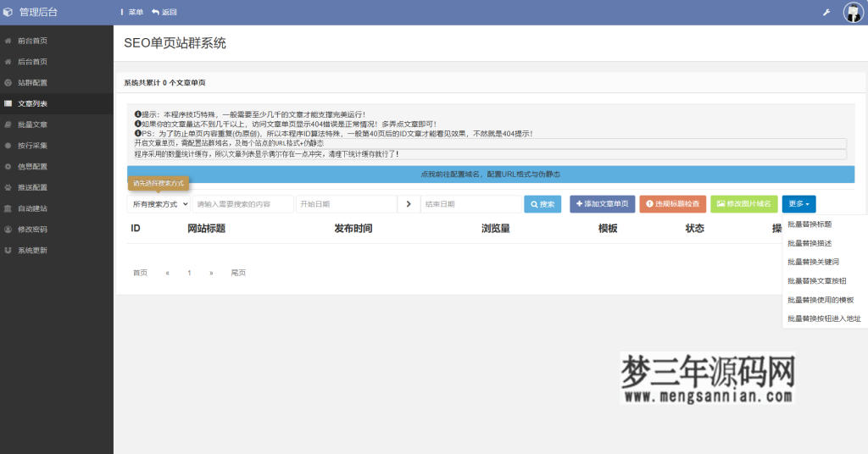The image size is (868, 454).
Task: Click the arrow between date fields
Action: [409, 204]
